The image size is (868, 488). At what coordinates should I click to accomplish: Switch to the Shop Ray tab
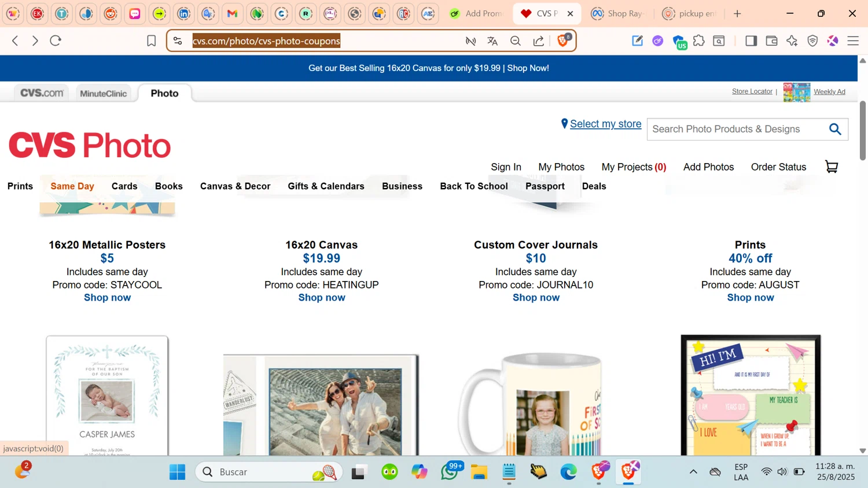[618, 13]
